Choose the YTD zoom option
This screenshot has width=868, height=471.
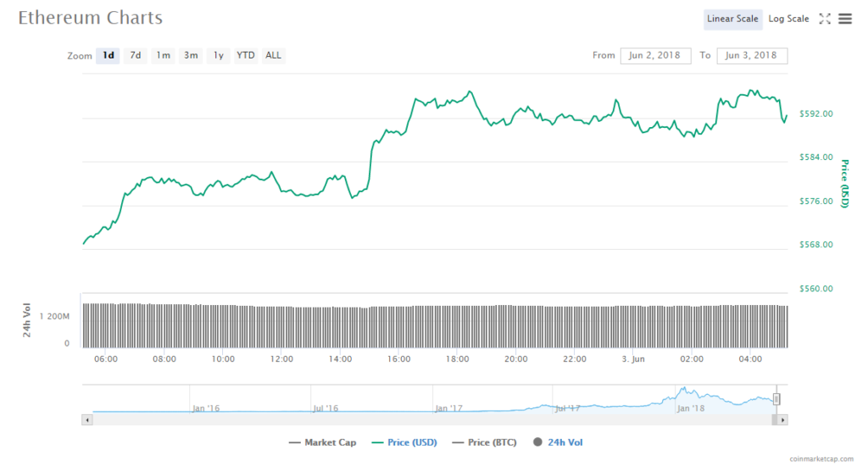pyautogui.click(x=245, y=56)
